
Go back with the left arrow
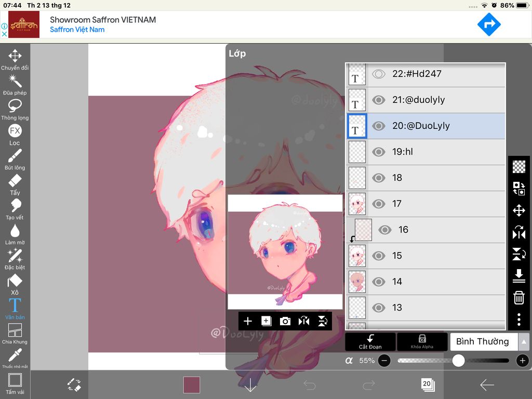click(487, 385)
